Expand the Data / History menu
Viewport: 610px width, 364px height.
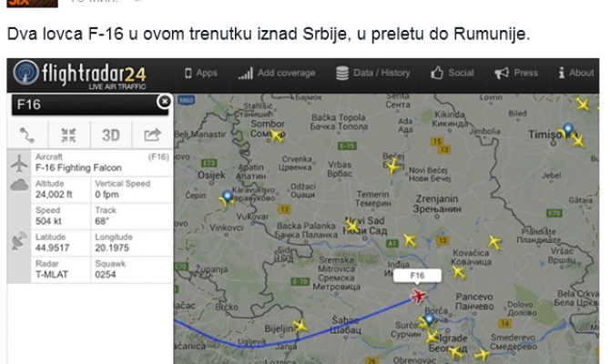tap(372, 73)
